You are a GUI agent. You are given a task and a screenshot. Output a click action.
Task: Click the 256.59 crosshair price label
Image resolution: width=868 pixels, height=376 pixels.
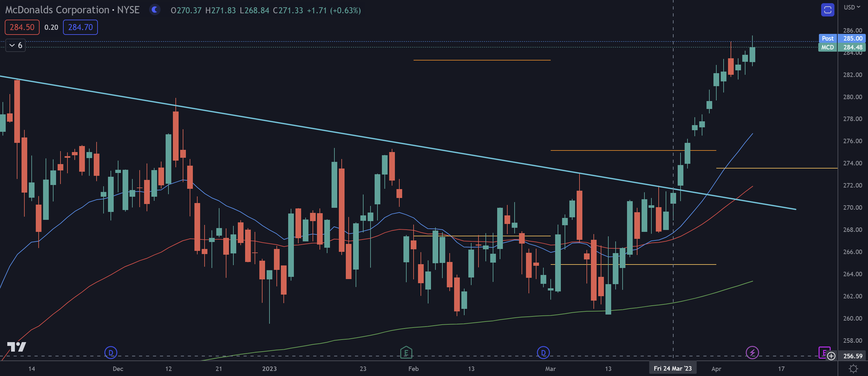click(853, 356)
